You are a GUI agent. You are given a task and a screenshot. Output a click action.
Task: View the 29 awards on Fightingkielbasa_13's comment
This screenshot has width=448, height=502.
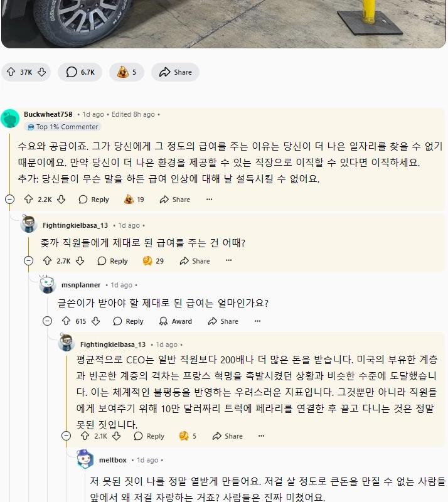153,261
